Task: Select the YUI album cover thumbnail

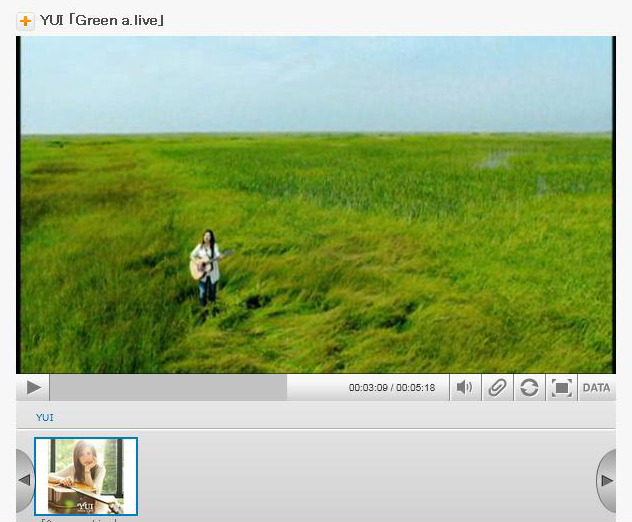Action: click(x=86, y=476)
